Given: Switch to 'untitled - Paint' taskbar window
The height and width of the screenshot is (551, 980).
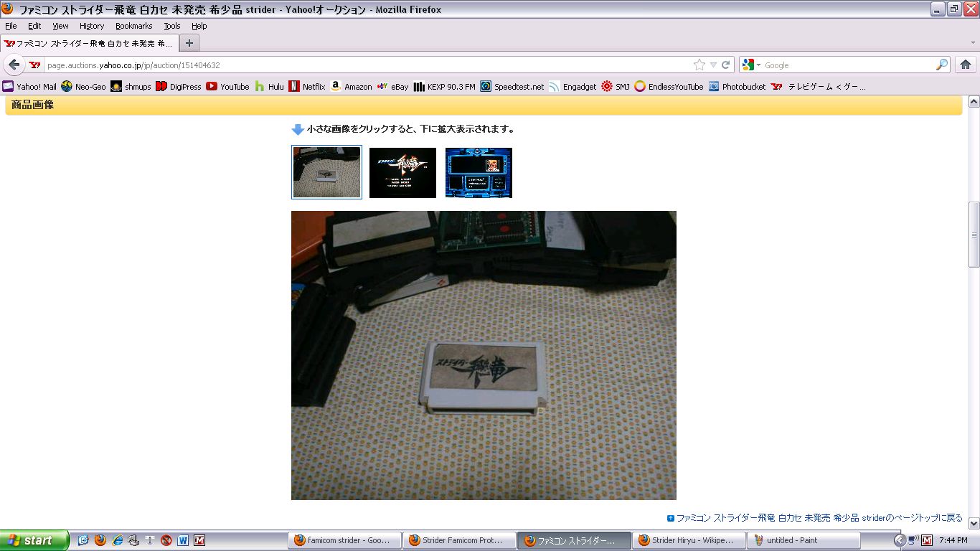Looking at the screenshot, I should pyautogui.click(x=803, y=540).
